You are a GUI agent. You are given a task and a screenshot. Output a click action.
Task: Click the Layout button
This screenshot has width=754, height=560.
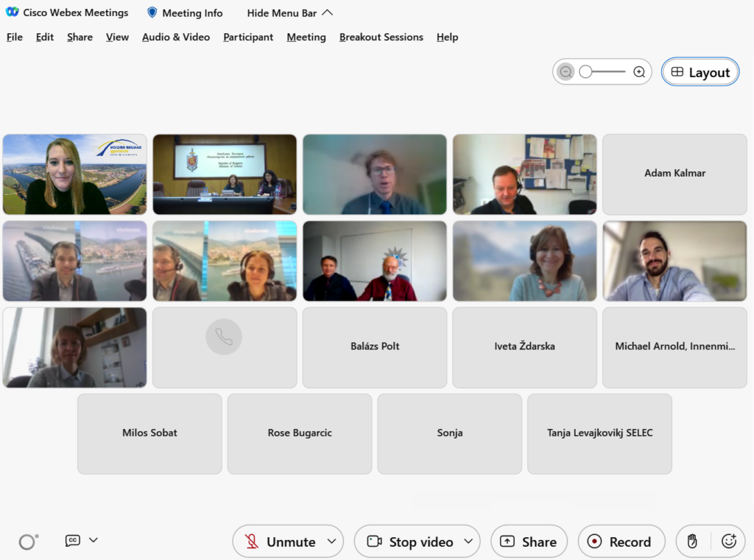700,72
